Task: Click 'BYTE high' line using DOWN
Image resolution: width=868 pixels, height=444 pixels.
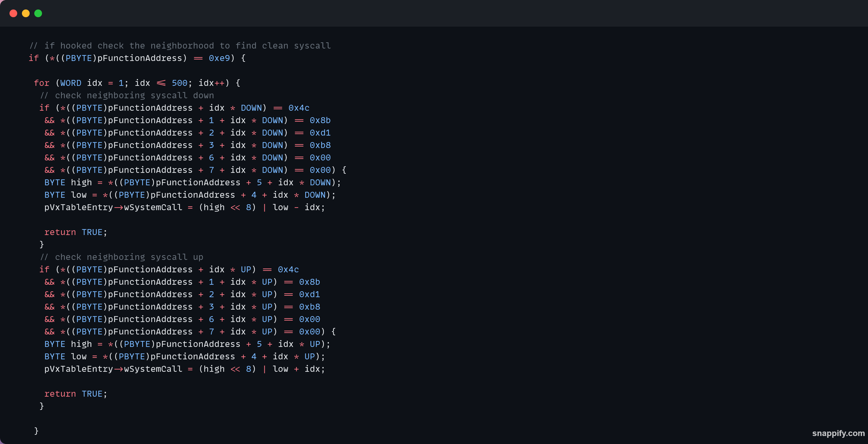Action: 193,183
